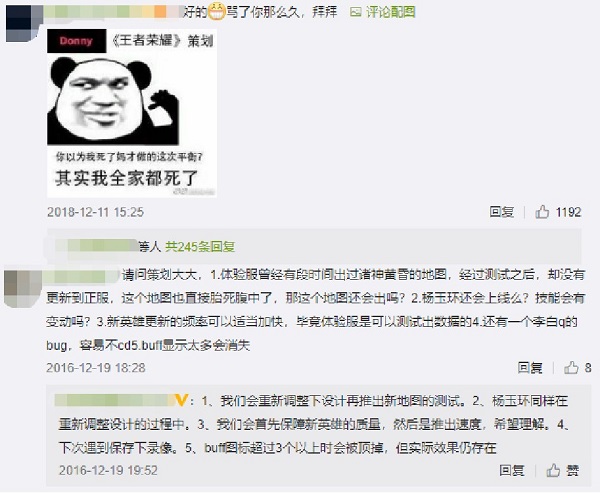Click 回复 under the 18:28 comment
This screenshot has height=493, width=600.
point(530,367)
